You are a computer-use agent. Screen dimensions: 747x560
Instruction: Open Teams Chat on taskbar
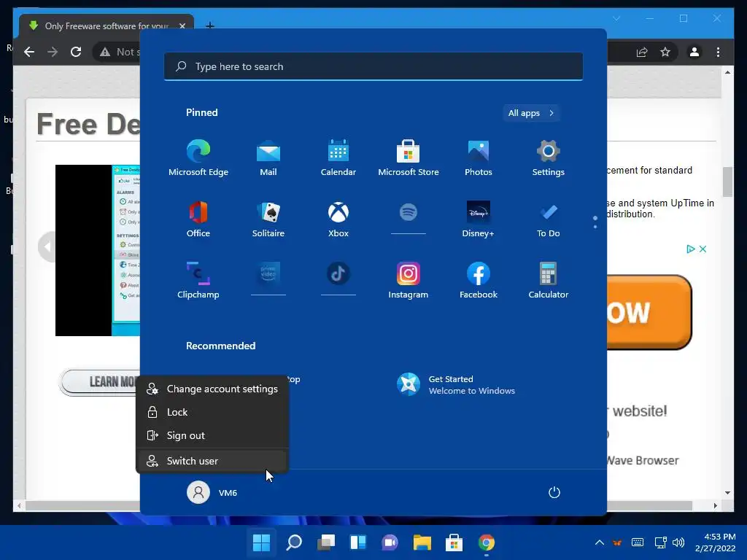(x=390, y=542)
